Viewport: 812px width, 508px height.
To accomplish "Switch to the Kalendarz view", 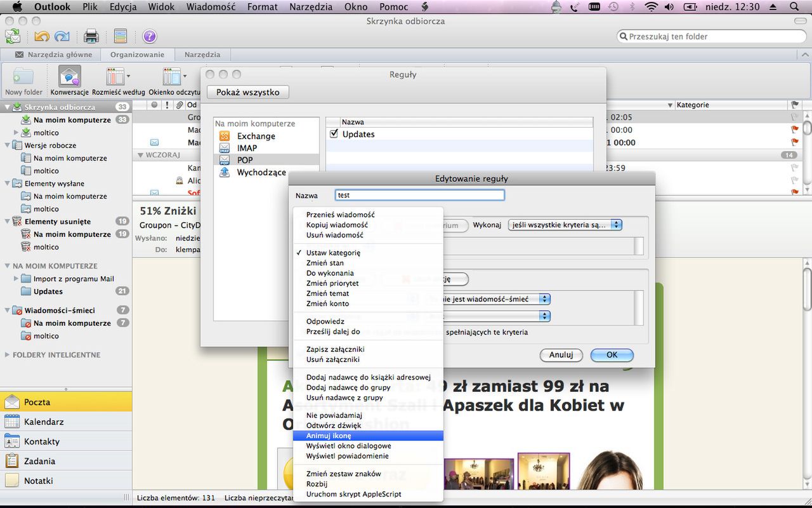I will pos(66,422).
